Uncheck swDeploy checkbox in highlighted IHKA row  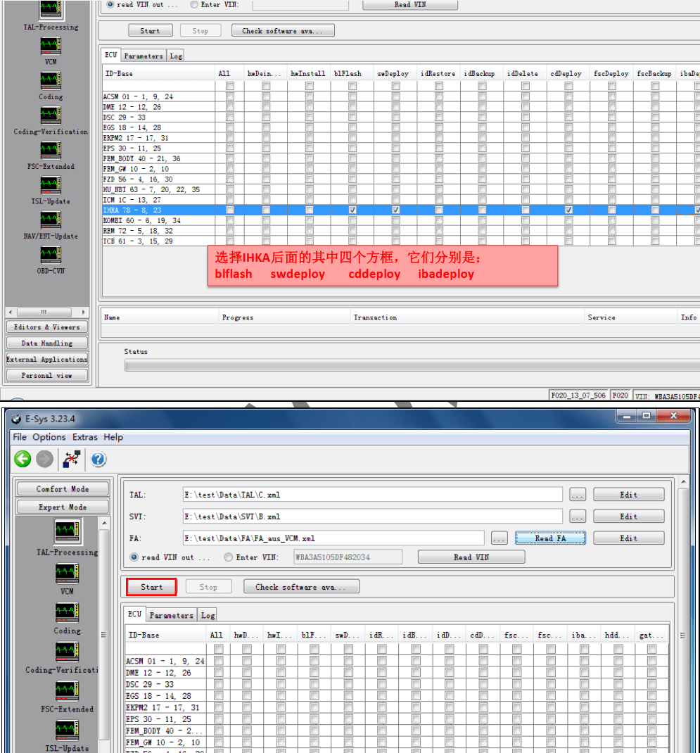[x=396, y=210]
